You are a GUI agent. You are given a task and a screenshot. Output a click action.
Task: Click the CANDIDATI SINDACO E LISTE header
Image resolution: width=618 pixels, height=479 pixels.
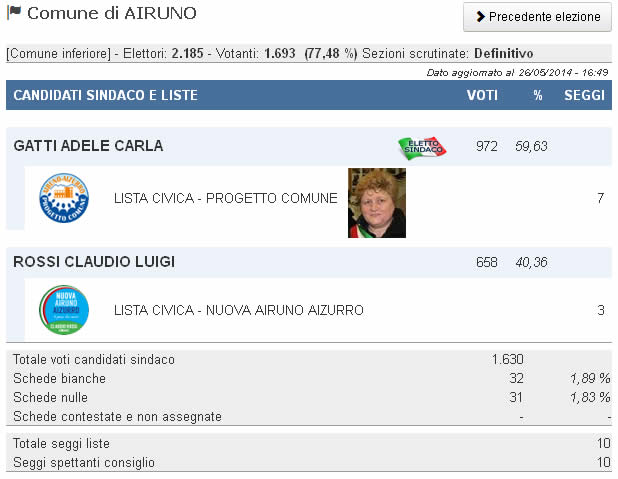pyautogui.click(x=106, y=95)
